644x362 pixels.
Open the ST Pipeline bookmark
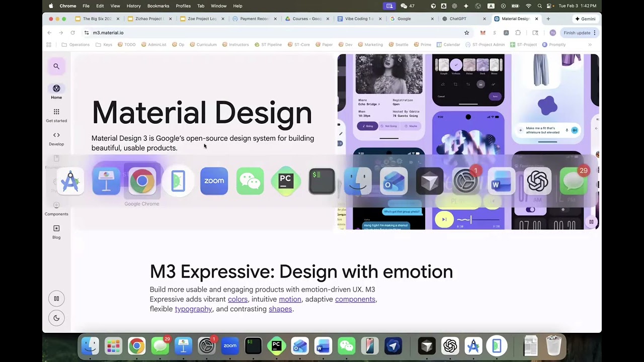(268, 45)
